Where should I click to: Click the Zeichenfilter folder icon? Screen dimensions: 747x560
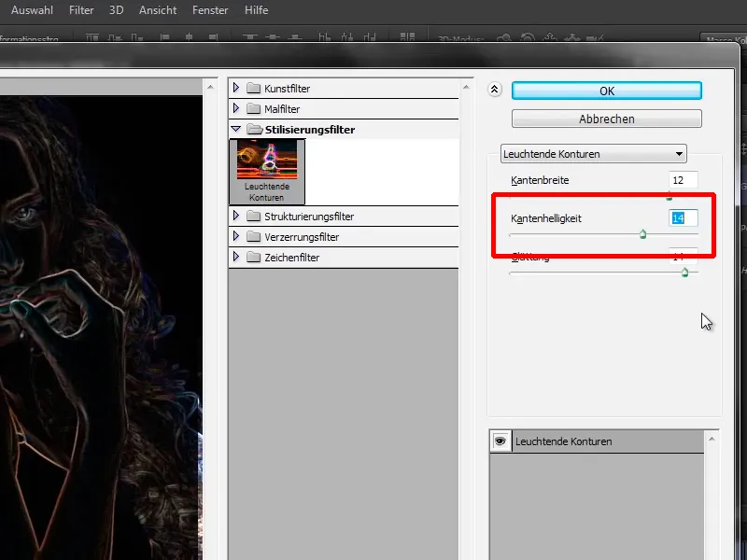click(253, 258)
